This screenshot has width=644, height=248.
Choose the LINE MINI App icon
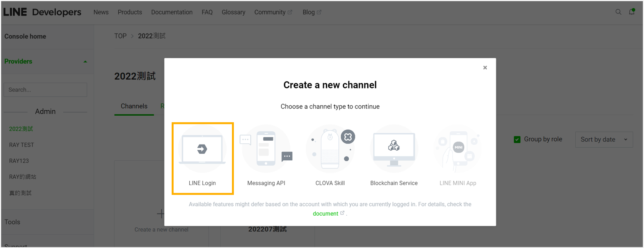coord(458,149)
